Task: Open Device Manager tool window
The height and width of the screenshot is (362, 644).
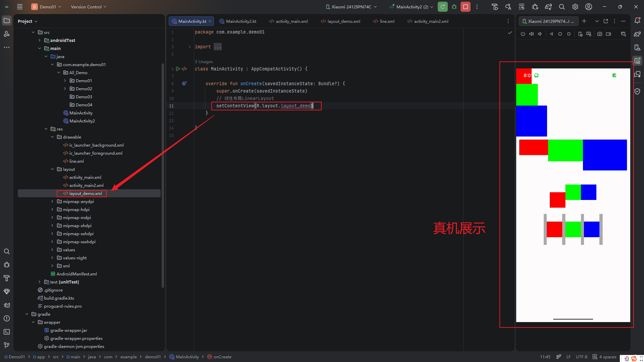Action: click(x=637, y=48)
